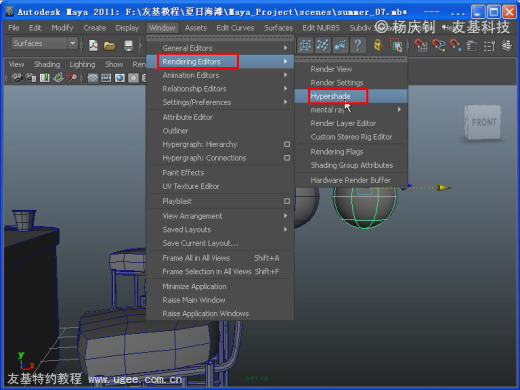Screen dimensions: 520x390
Task: Open the Surfaces menu set dropdown
Action: (x=45, y=44)
